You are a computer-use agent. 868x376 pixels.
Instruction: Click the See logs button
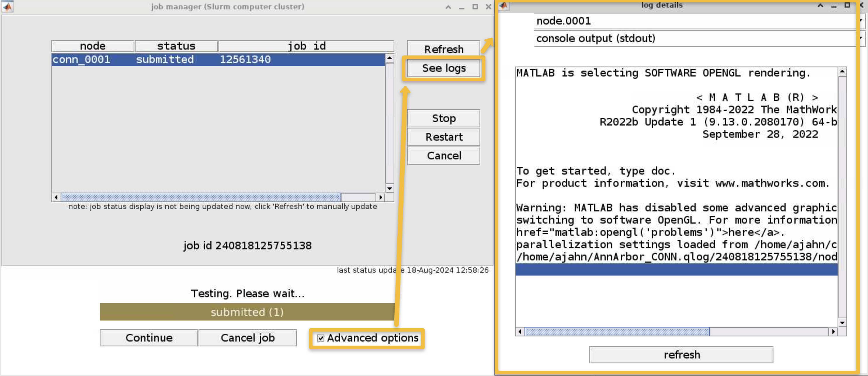(443, 68)
